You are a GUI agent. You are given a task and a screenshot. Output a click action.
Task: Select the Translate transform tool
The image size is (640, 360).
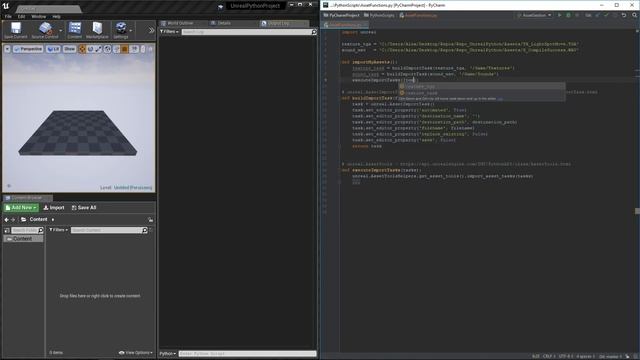82,49
